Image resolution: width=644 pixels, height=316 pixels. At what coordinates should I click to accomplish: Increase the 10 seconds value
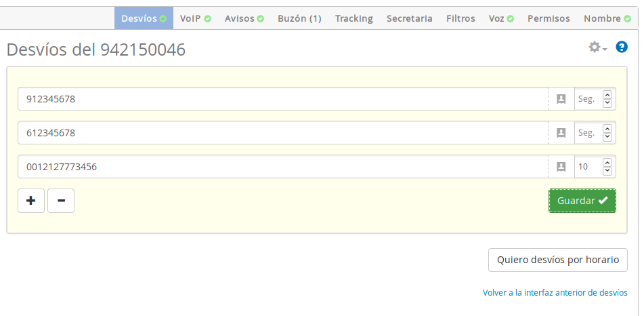click(607, 163)
